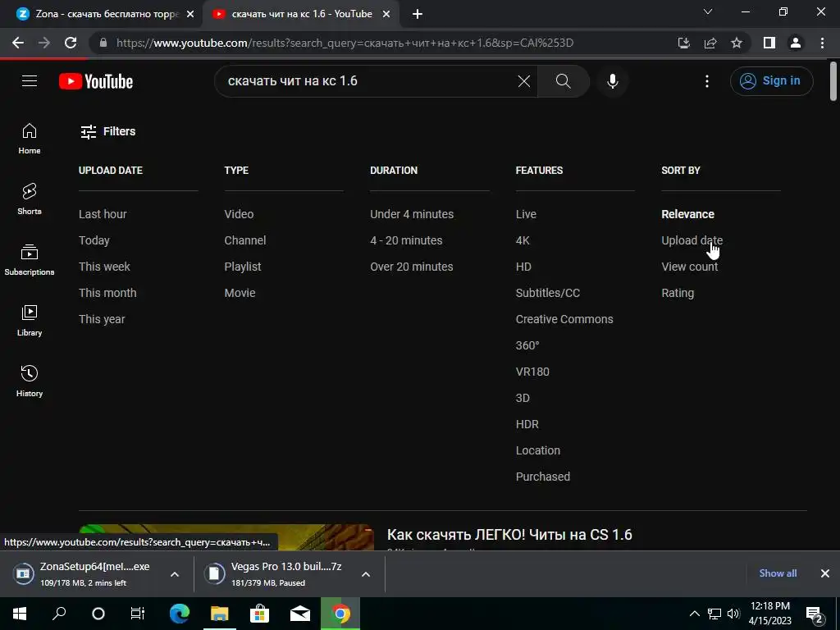Sort results by View count
This screenshot has width=840, height=630.
[689, 267]
